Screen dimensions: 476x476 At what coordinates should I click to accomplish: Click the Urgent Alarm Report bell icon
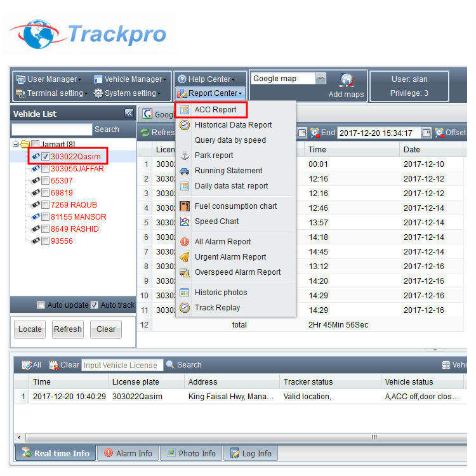[185, 257]
